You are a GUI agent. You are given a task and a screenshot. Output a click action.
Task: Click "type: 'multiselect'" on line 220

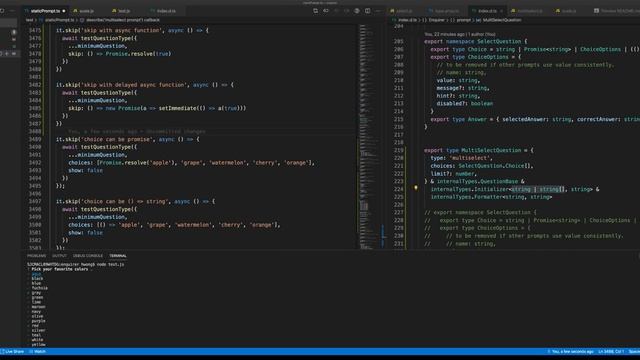click(x=461, y=158)
